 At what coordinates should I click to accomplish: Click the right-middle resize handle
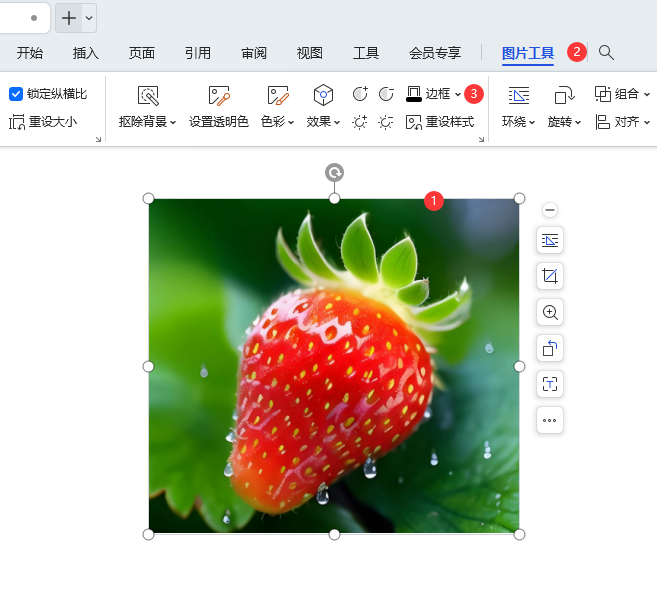[519, 367]
